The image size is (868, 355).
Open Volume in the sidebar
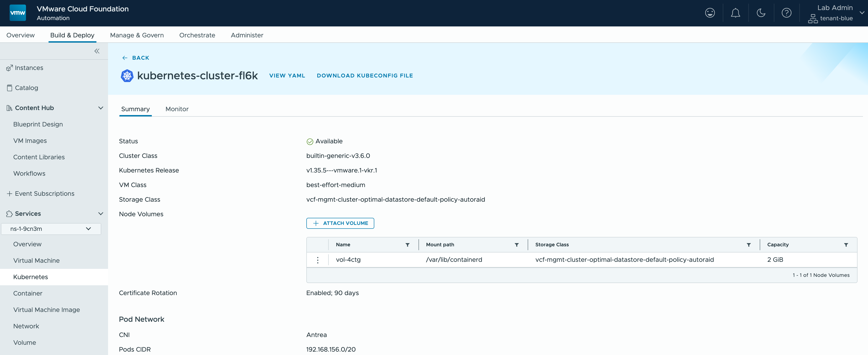(x=25, y=342)
